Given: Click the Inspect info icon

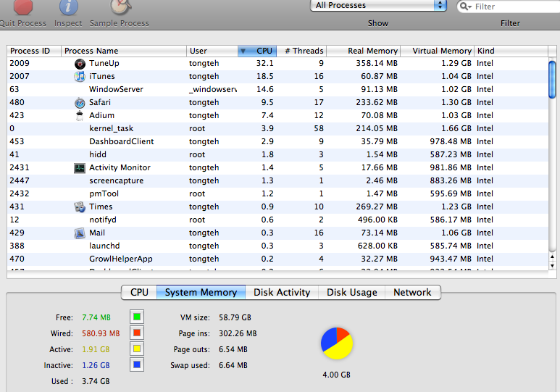Looking at the screenshot, I should pyautogui.click(x=68, y=7).
